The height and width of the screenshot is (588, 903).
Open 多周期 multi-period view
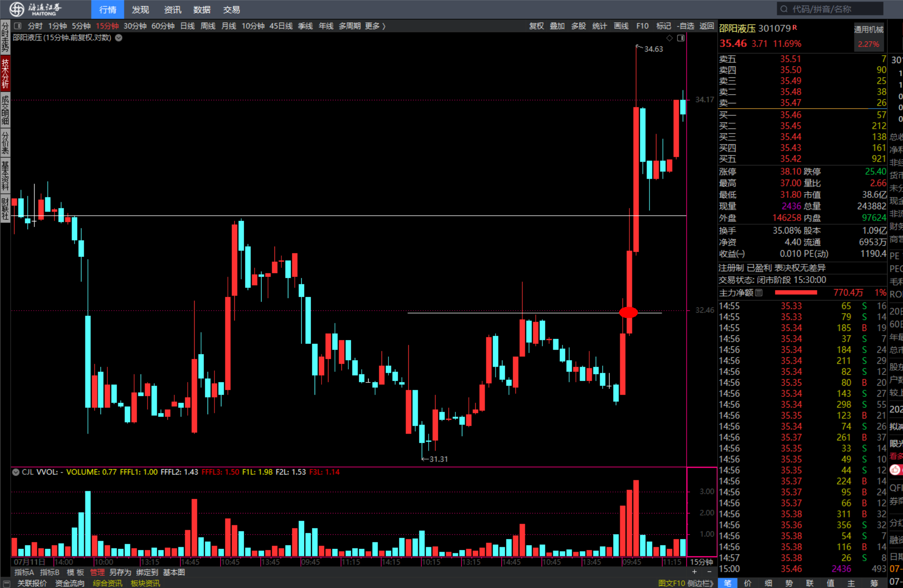coord(350,26)
